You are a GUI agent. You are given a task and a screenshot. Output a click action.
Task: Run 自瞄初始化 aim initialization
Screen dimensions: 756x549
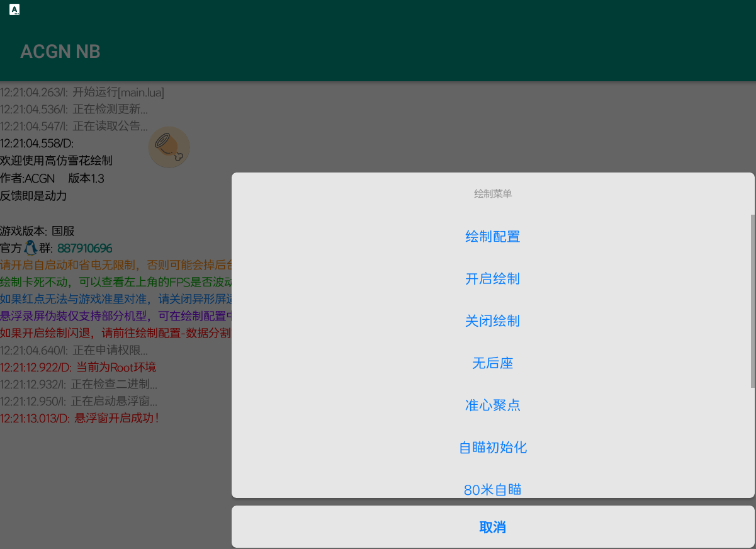492,448
